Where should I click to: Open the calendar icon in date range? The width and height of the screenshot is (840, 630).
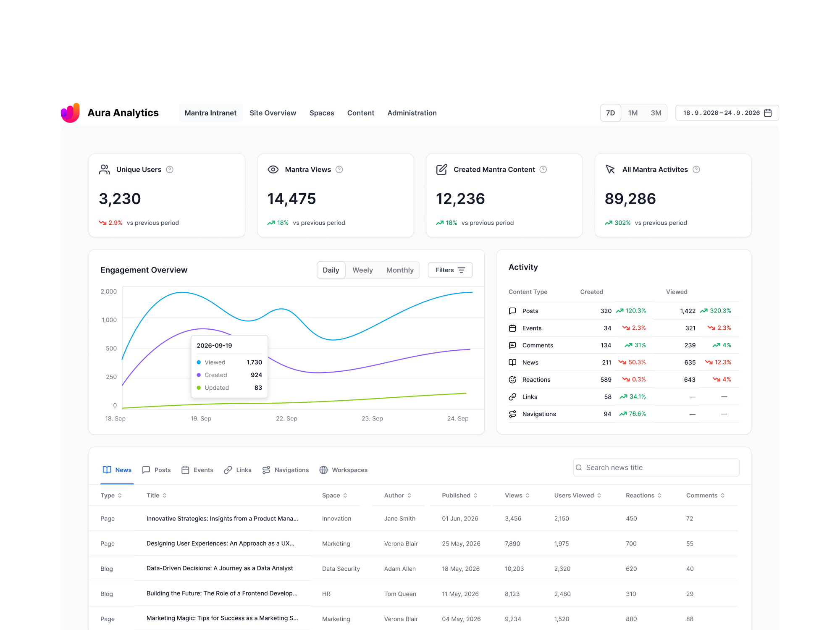tap(768, 113)
